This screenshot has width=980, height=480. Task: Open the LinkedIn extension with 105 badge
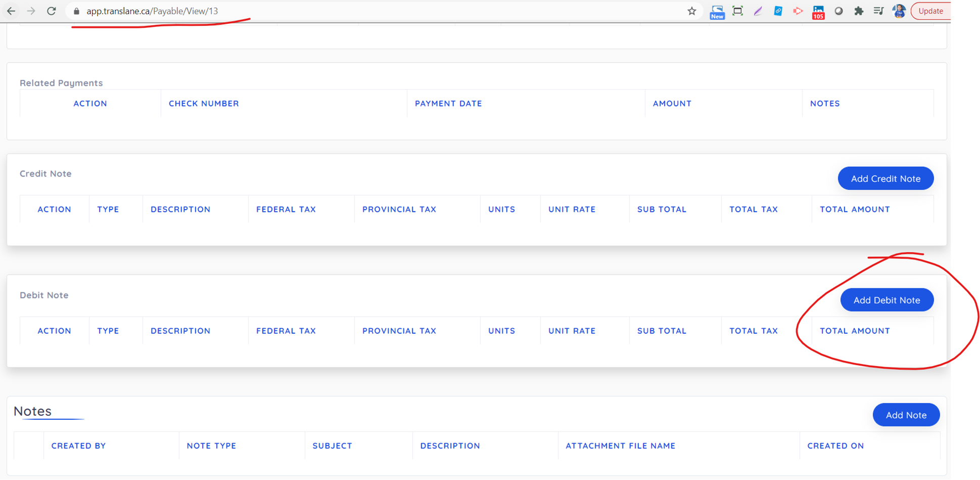coord(818,12)
